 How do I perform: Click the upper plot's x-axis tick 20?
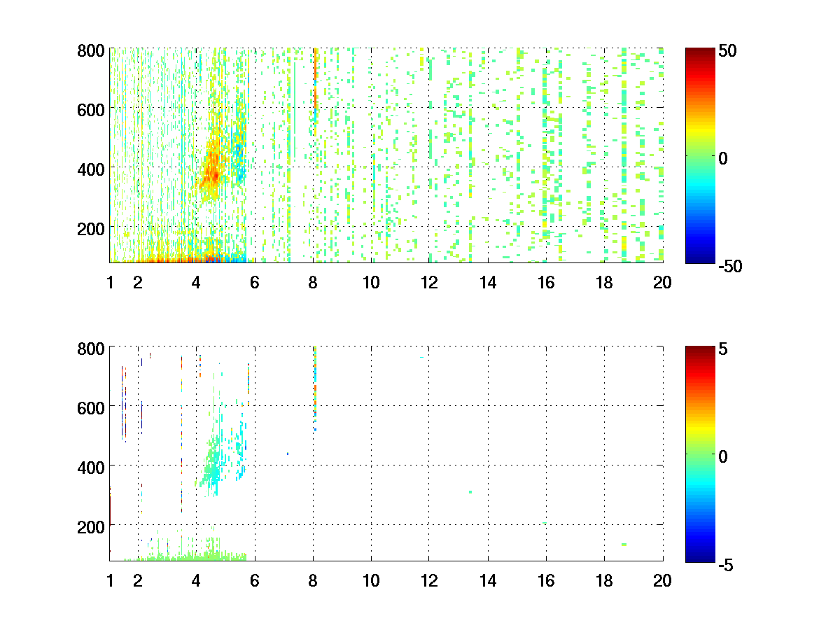662,283
